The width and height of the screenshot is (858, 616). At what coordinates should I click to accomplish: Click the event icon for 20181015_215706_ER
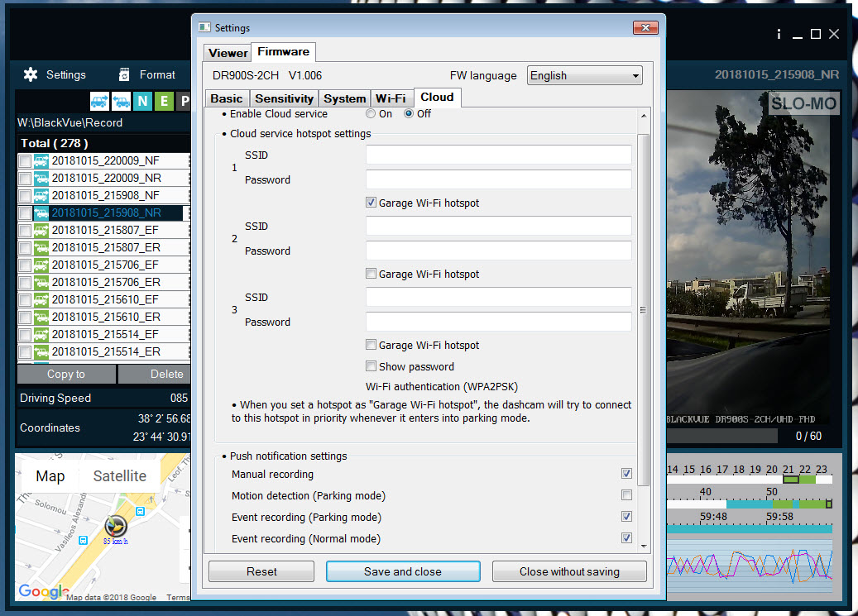(x=41, y=282)
